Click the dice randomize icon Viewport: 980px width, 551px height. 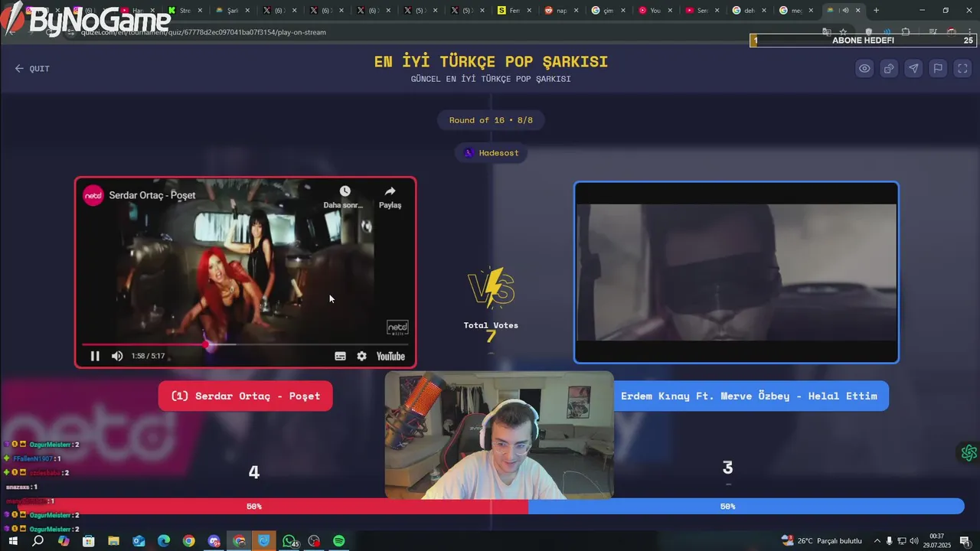(889, 68)
